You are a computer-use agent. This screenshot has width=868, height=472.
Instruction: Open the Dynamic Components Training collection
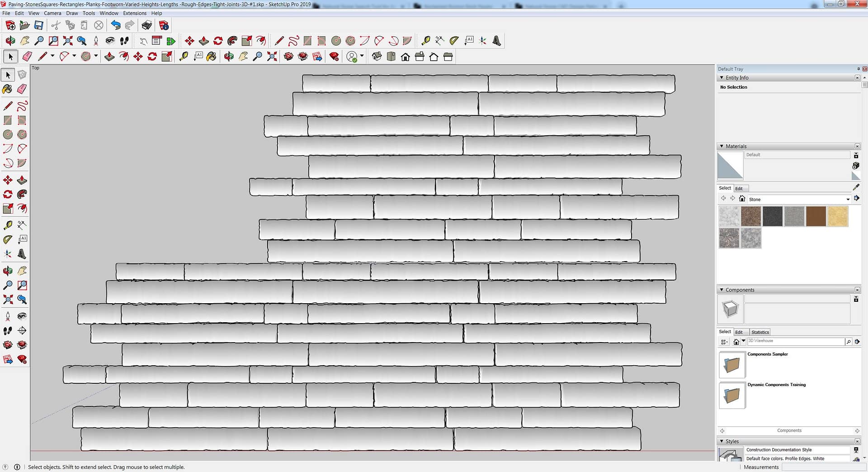pyautogui.click(x=732, y=395)
